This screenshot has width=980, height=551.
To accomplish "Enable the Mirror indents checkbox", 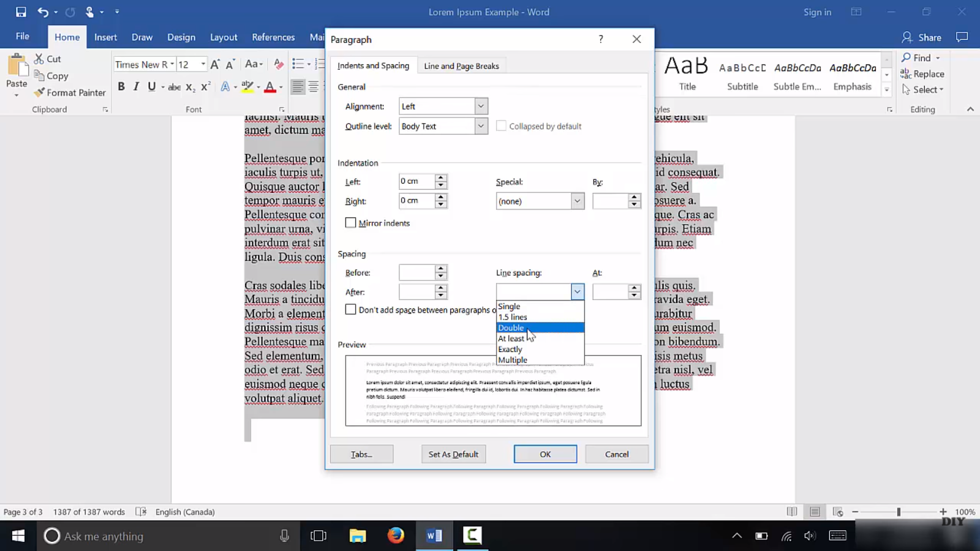I will tap(350, 223).
